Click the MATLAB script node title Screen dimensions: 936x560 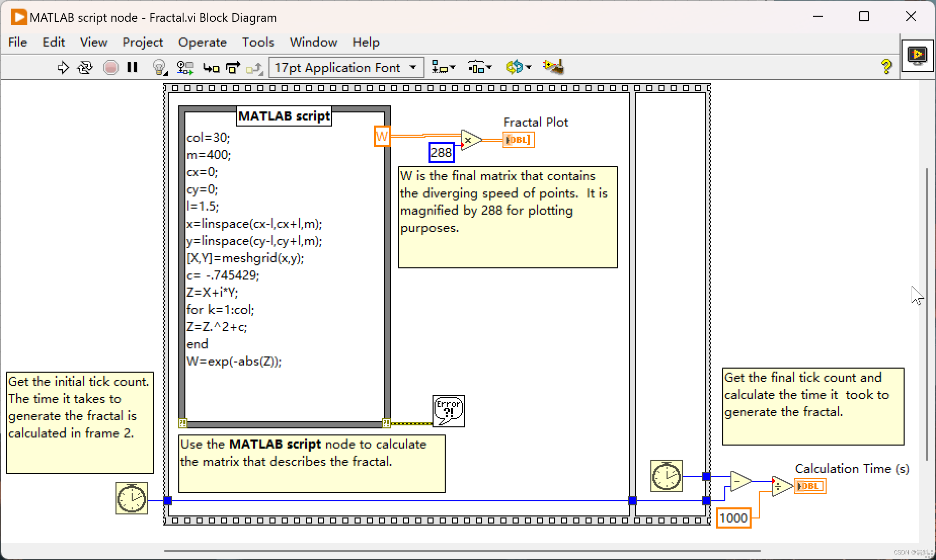pos(285,116)
